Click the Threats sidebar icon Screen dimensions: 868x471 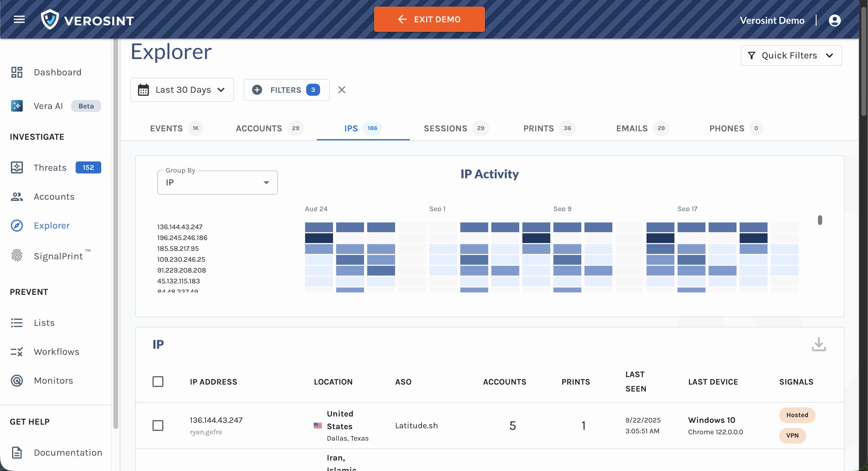(x=17, y=167)
